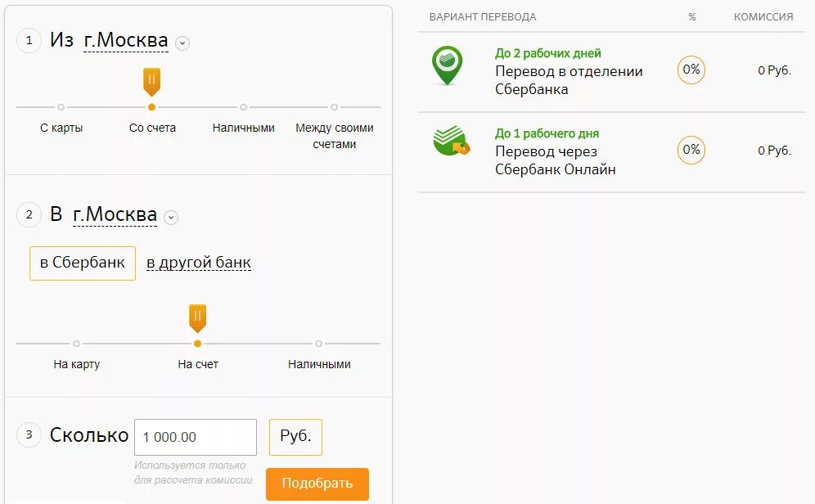Switch to the в другой банк tab
The image size is (815, 504).
199,263
